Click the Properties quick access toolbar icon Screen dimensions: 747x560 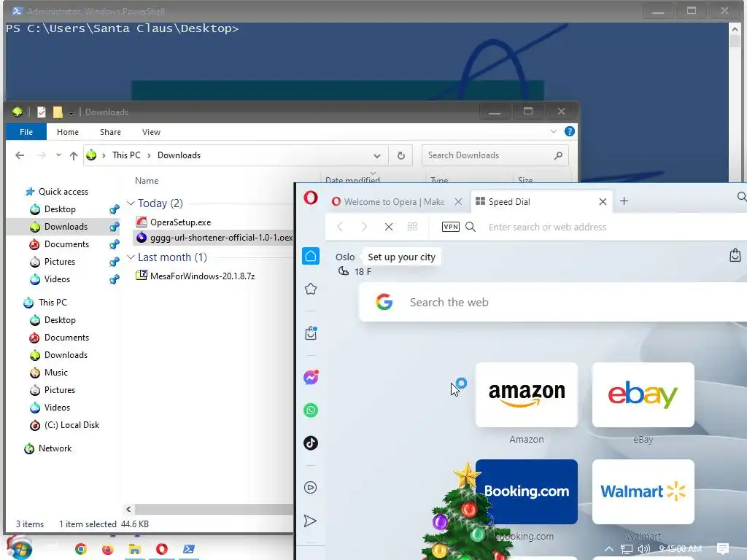(x=42, y=112)
